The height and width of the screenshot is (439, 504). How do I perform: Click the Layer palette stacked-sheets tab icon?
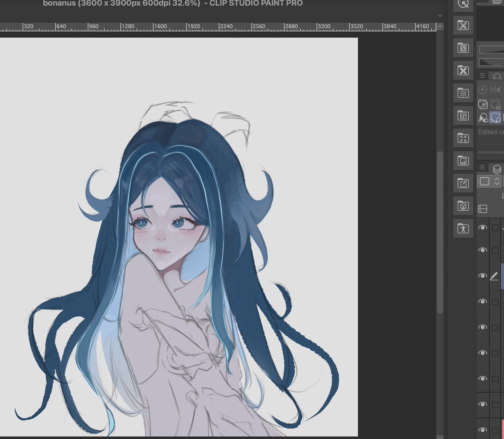pos(497,169)
